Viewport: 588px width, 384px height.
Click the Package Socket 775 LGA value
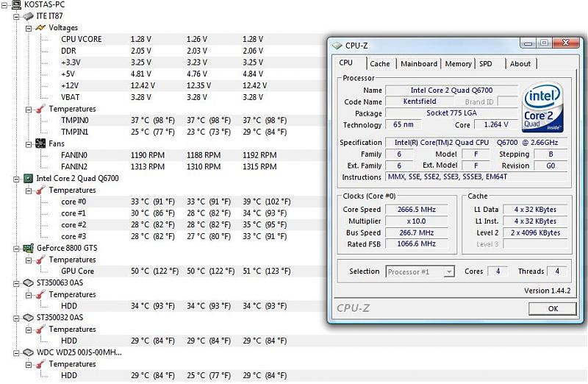[x=451, y=113]
